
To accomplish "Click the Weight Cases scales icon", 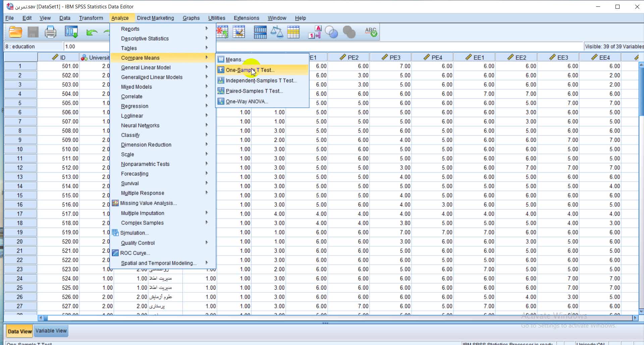I will pyautogui.click(x=277, y=32).
